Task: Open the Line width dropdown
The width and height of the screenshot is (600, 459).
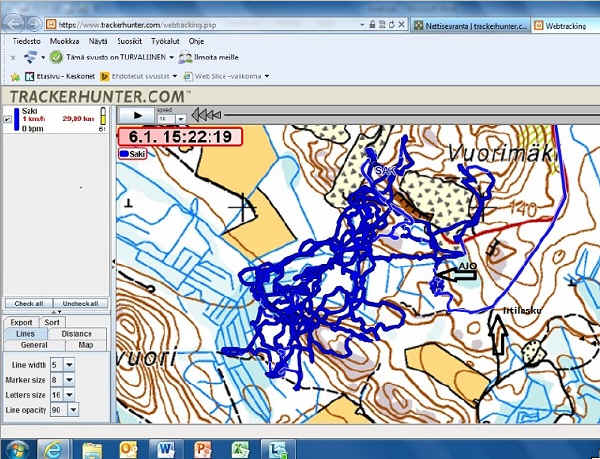Action: (x=68, y=366)
